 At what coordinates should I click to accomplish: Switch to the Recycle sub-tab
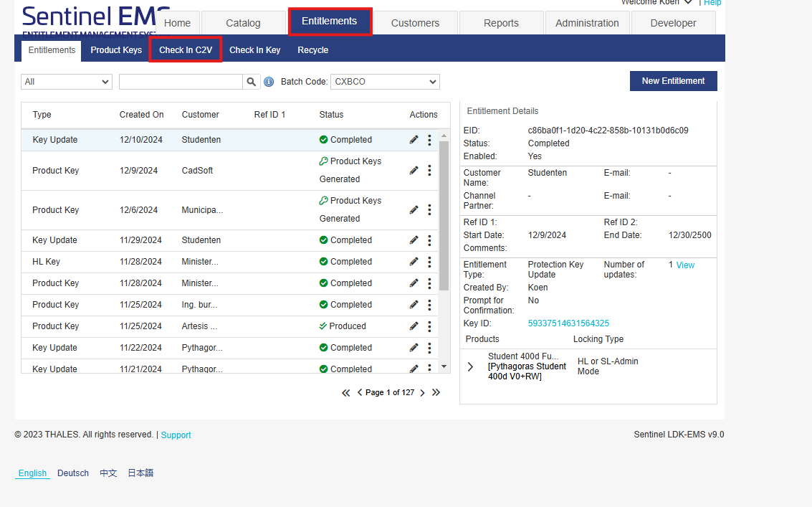pyautogui.click(x=312, y=50)
